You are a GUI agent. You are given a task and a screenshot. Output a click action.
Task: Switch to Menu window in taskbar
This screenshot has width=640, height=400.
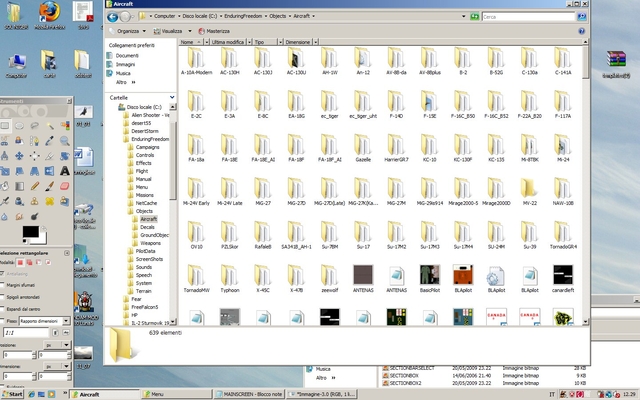point(176,394)
